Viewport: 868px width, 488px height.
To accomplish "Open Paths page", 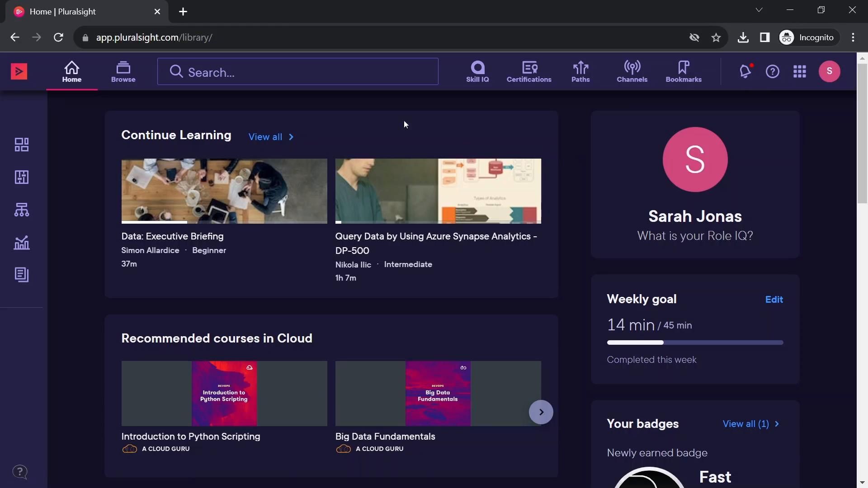I will [x=580, y=72].
